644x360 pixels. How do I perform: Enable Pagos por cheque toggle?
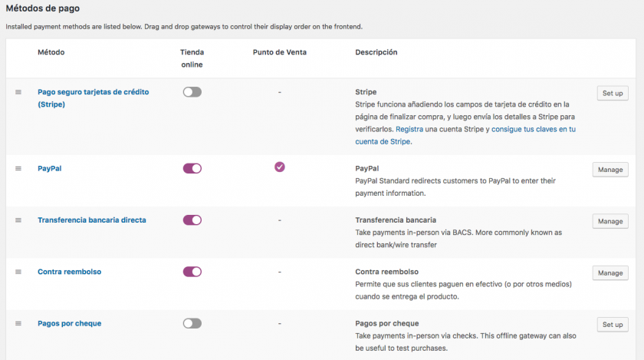click(x=192, y=324)
